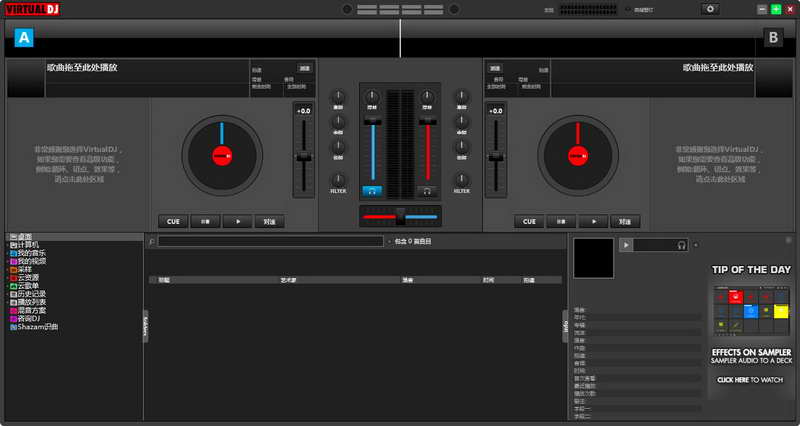Image resolution: width=800 pixels, height=426 pixels.
Task: Click the search magnifier icon
Action: pyautogui.click(x=152, y=241)
